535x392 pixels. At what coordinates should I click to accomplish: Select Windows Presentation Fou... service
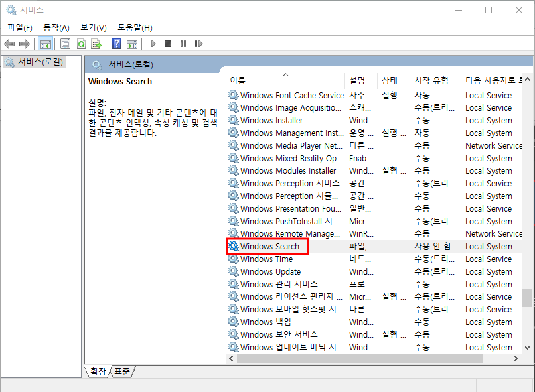coord(291,208)
